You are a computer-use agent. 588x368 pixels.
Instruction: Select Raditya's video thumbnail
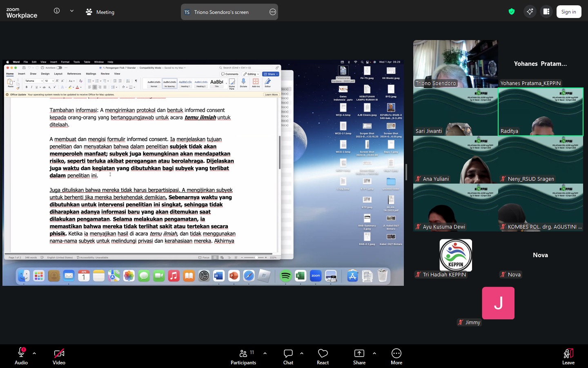[540, 112]
